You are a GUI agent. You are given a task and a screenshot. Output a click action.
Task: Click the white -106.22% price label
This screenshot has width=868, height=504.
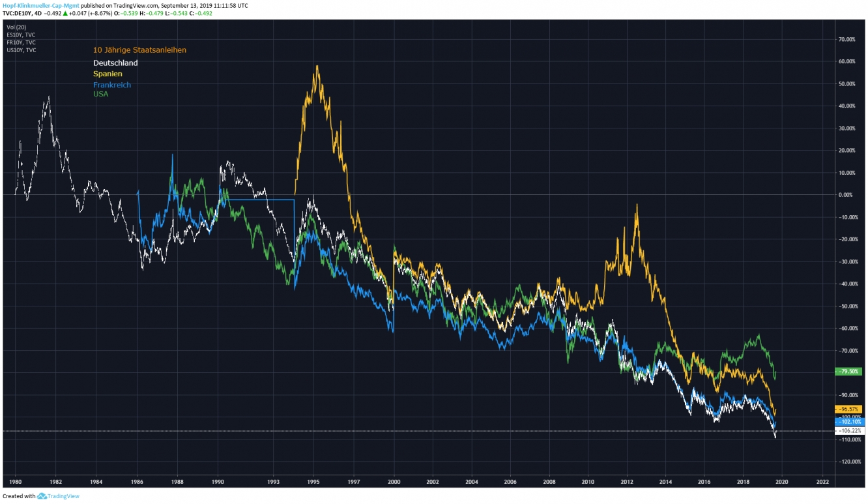(848, 431)
